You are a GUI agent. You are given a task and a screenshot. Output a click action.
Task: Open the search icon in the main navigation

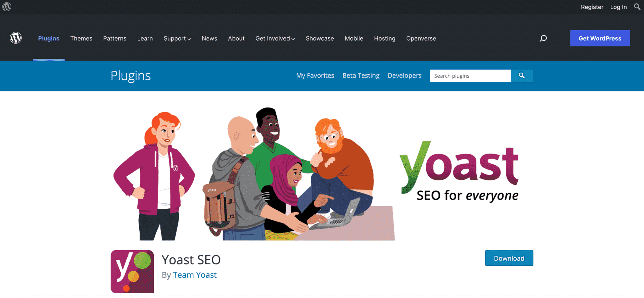tap(543, 38)
